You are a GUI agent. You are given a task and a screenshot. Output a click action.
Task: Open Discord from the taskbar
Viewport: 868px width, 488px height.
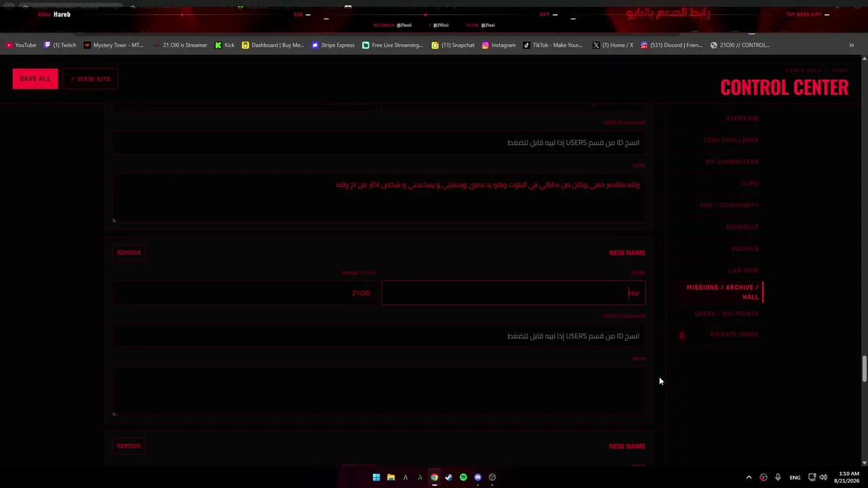(x=477, y=477)
